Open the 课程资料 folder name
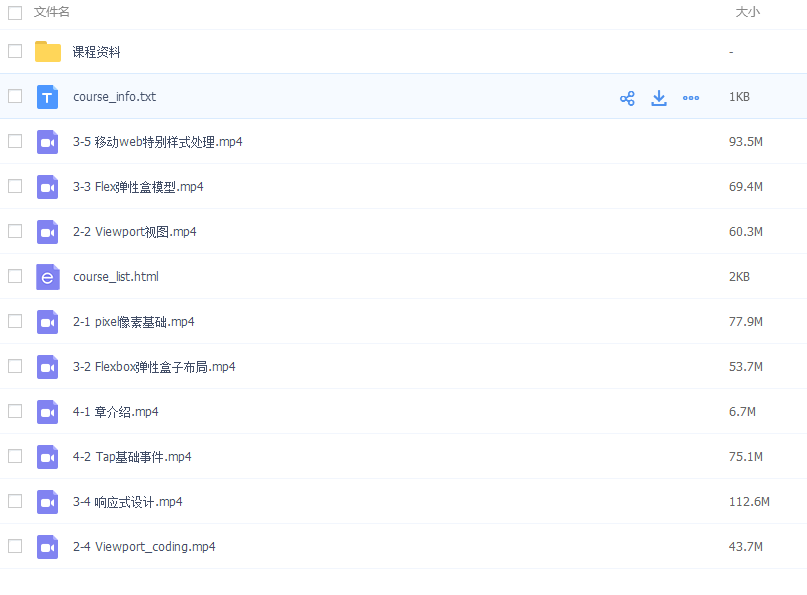Viewport: 807px width, 595px height. pyautogui.click(x=96, y=52)
